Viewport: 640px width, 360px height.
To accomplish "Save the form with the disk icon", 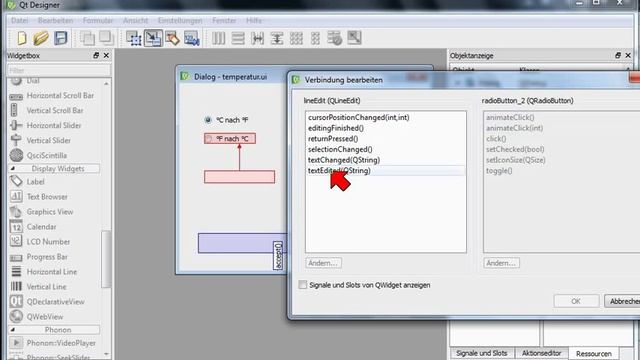I will pos(61,38).
